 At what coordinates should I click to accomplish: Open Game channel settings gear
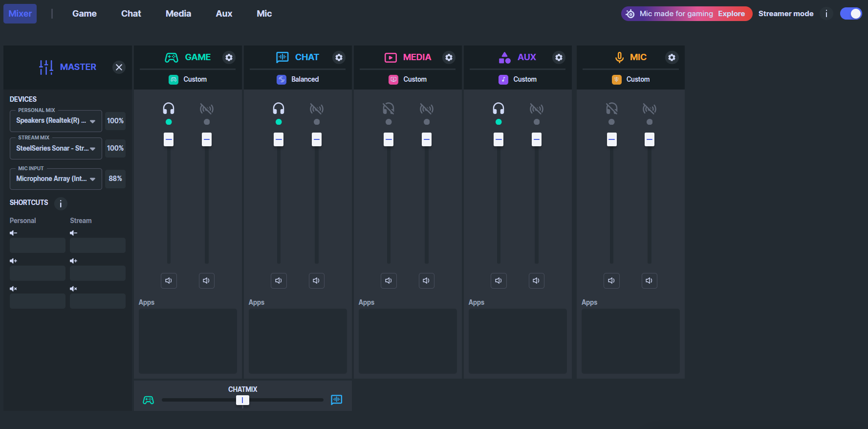229,57
